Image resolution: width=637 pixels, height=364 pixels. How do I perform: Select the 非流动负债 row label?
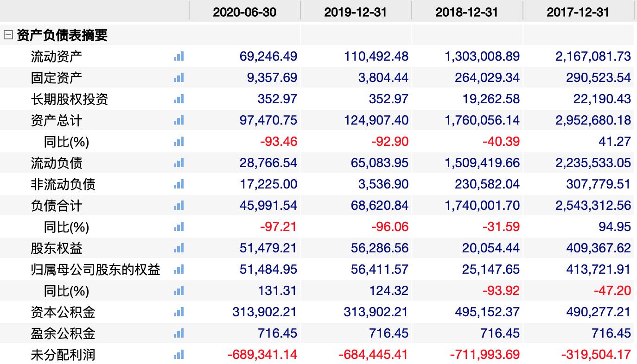click(x=63, y=184)
